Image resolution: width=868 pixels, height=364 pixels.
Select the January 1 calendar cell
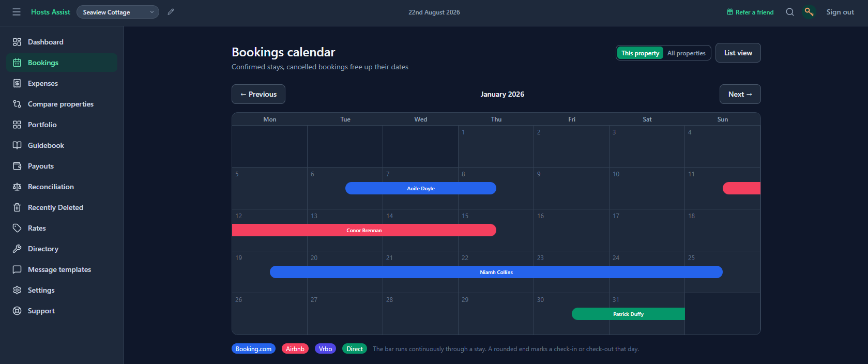coord(496,146)
